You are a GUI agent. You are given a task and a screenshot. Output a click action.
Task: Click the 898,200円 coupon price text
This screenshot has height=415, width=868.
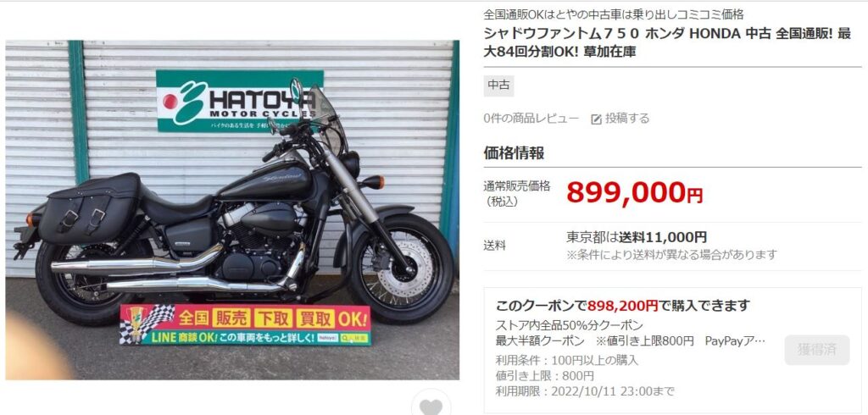[x=623, y=306]
